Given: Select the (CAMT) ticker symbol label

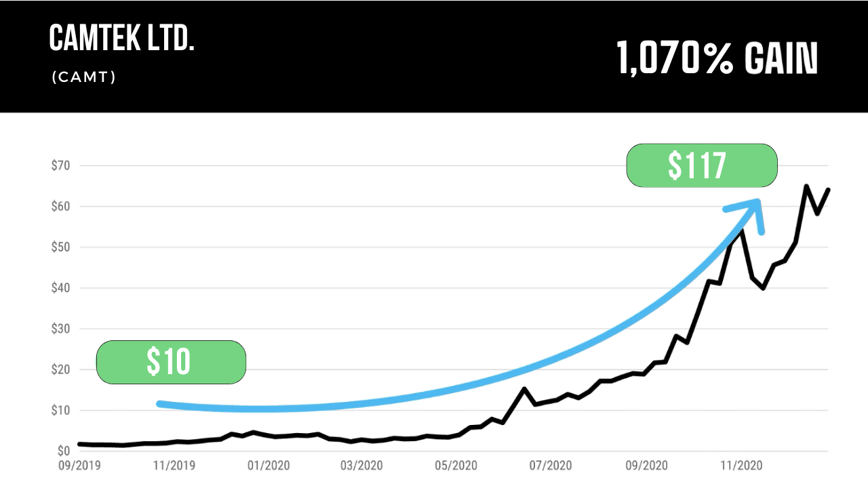Looking at the screenshot, I should pos(83,77).
